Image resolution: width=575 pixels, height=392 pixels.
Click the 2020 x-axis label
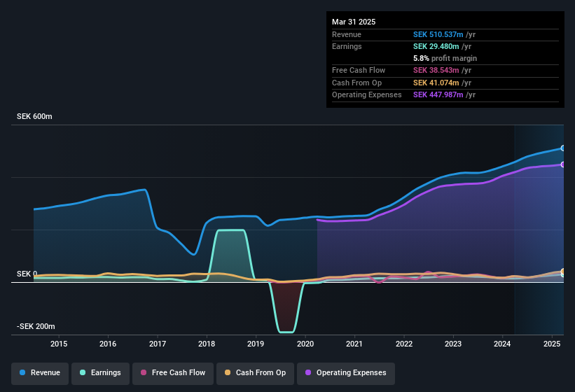click(x=305, y=344)
